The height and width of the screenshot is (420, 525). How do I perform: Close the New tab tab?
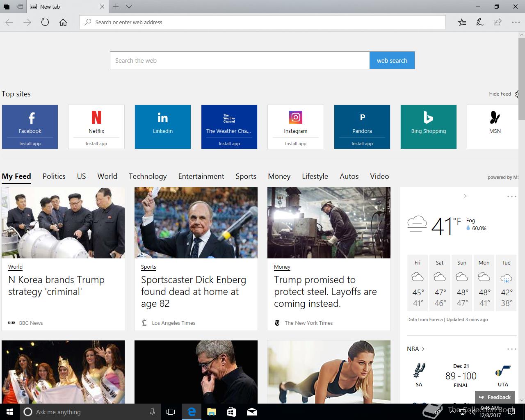pyautogui.click(x=102, y=7)
